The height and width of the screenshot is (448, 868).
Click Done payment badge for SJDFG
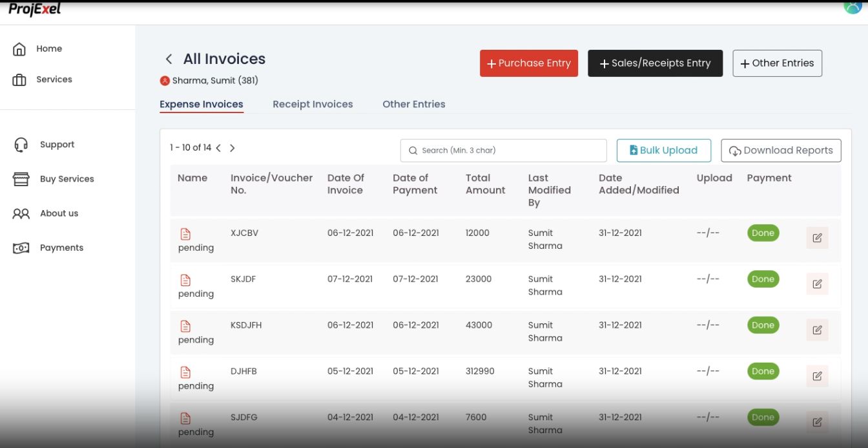[763, 418]
